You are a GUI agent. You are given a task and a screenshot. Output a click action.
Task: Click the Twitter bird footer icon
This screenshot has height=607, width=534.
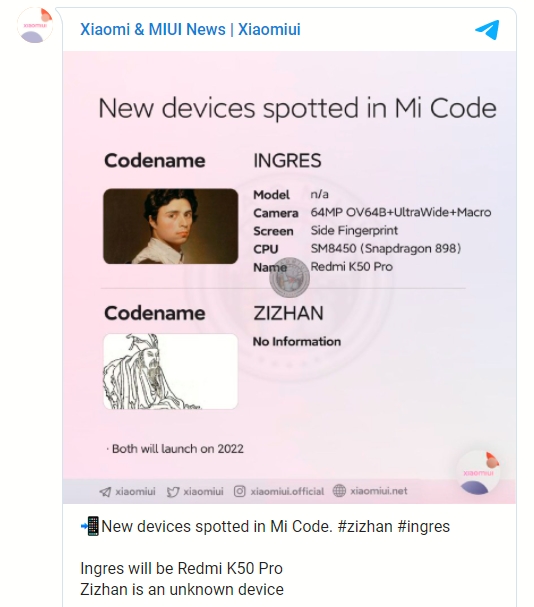click(173, 492)
